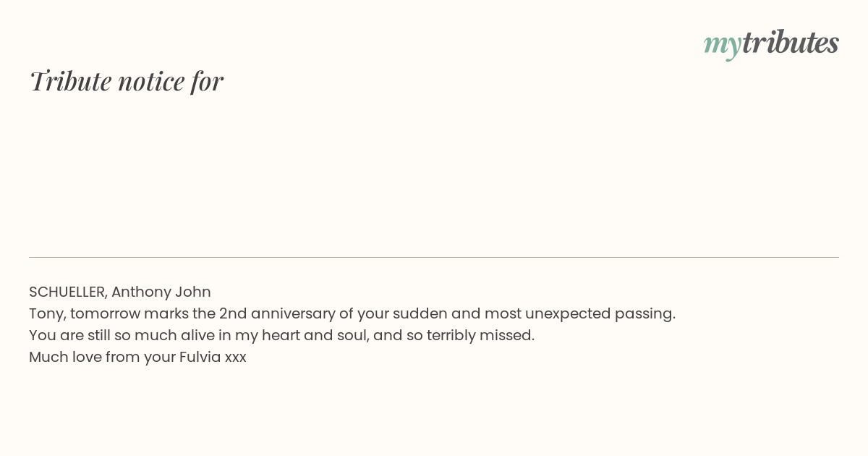Click the word "tributes" in the logo

(790, 43)
